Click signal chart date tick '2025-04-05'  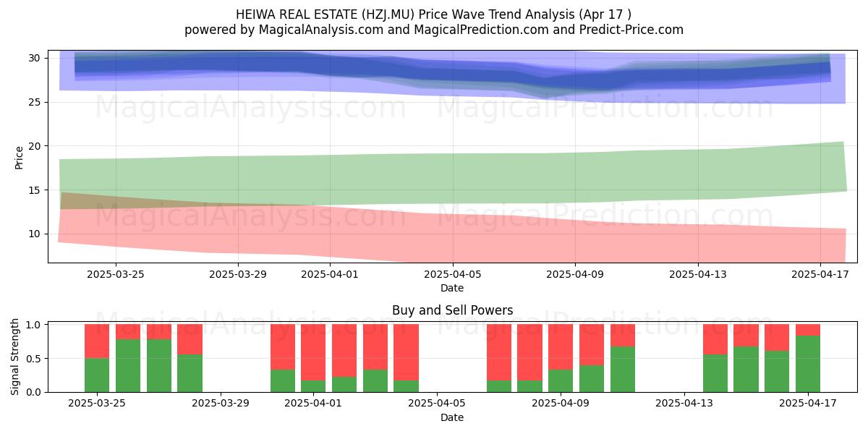tap(437, 404)
